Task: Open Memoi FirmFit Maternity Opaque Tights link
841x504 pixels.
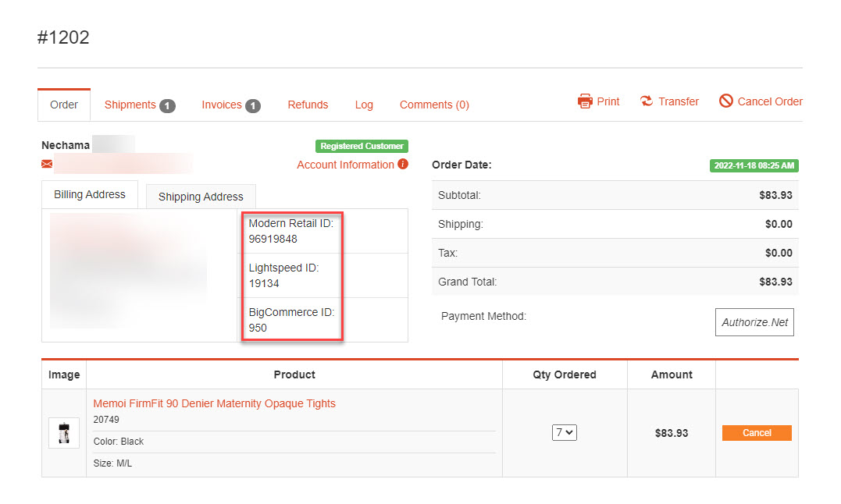Action: coord(215,403)
